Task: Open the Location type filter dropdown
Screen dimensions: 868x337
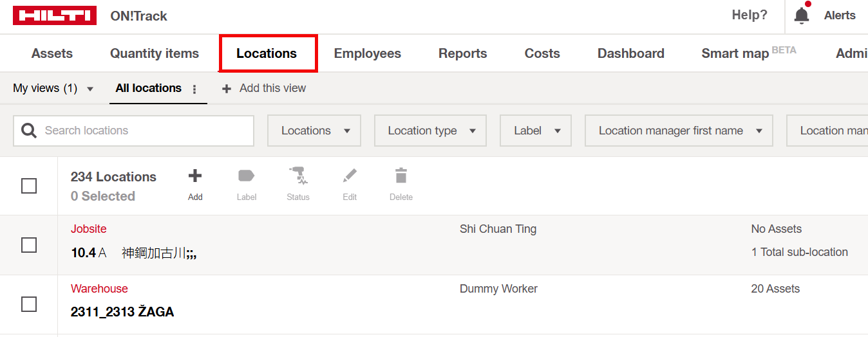Action: 430,131
